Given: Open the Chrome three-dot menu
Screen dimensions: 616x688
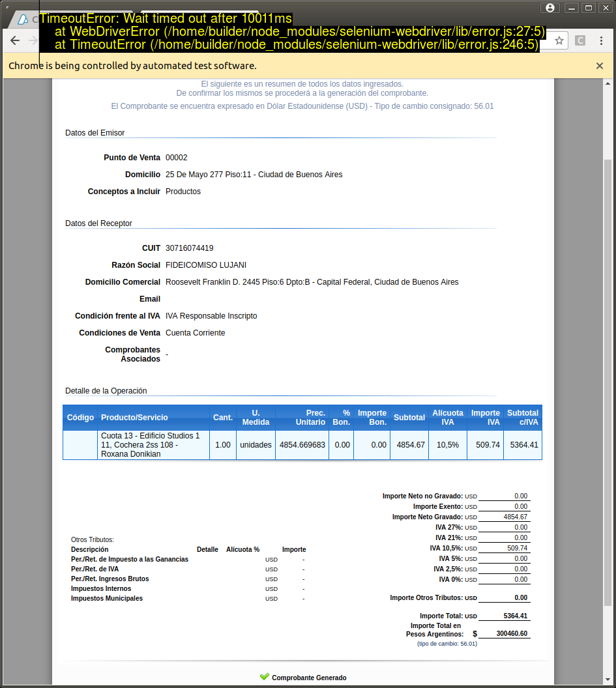Looking at the screenshot, I should tap(601, 41).
